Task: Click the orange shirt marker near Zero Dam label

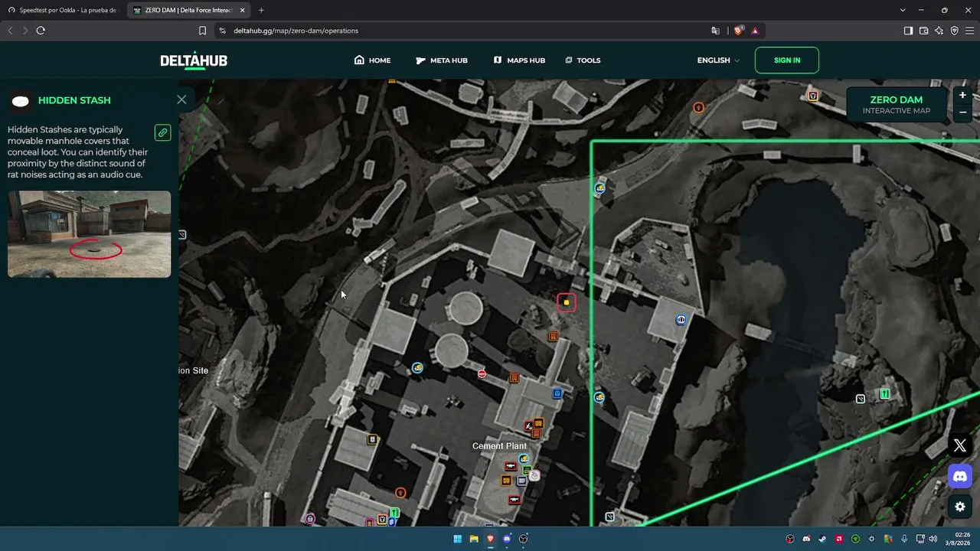Action: pos(813,96)
